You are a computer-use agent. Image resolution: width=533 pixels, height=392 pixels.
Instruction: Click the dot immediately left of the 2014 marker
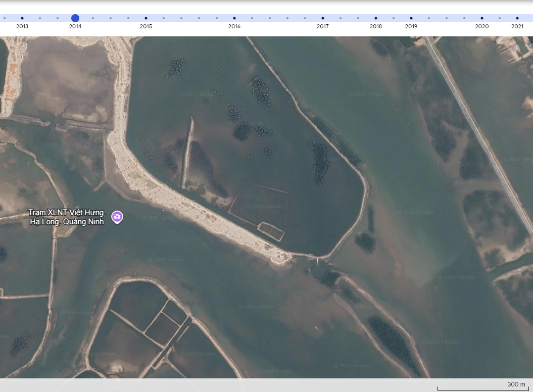point(57,18)
